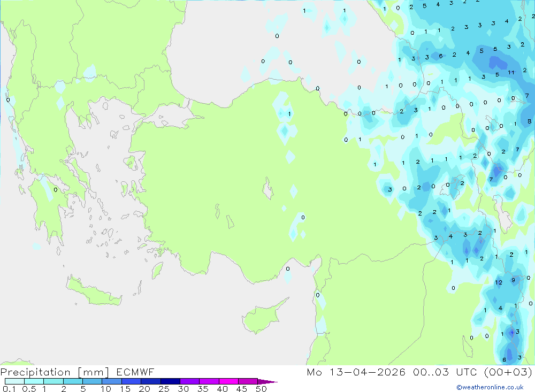The height and width of the screenshot is (392, 535).
Task: Click the 10–15 mm legend color box
Action: 112,381
